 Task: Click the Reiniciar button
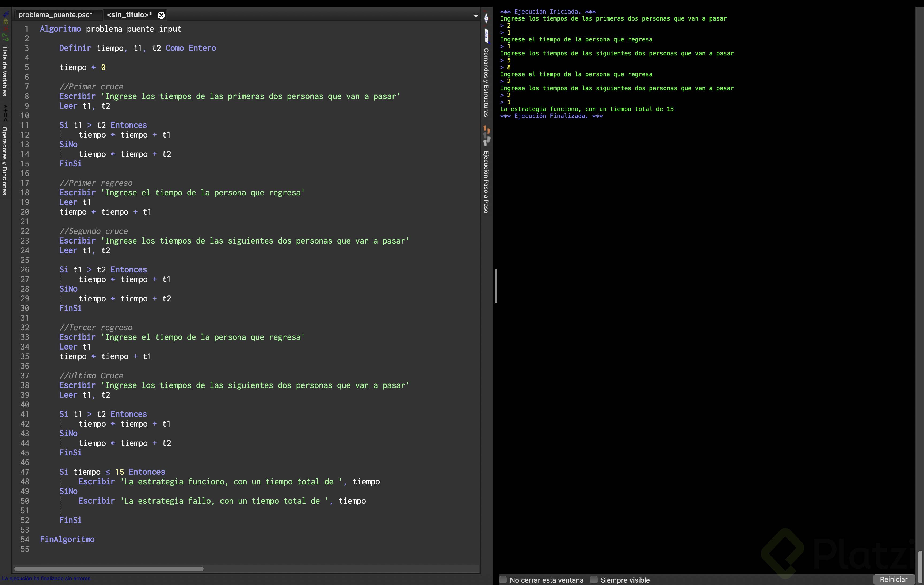(x=893, y=579)
